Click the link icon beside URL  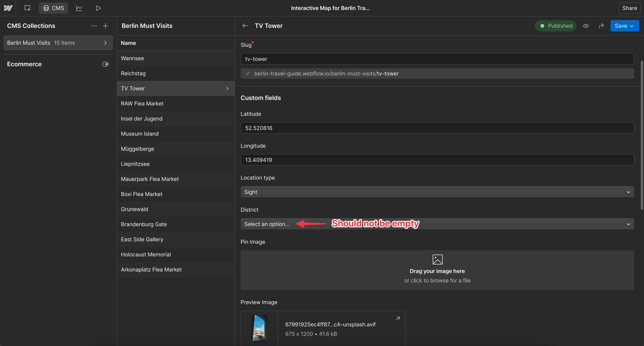pos(247,74)
